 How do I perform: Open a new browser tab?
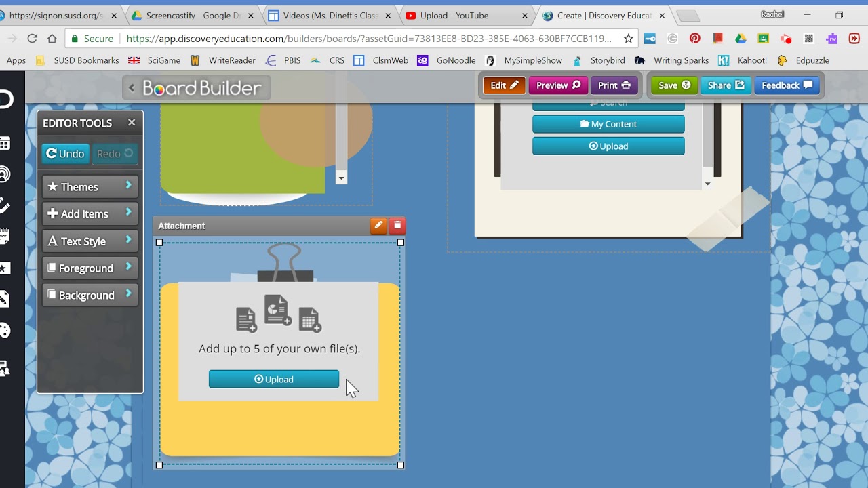coord(688,16)
